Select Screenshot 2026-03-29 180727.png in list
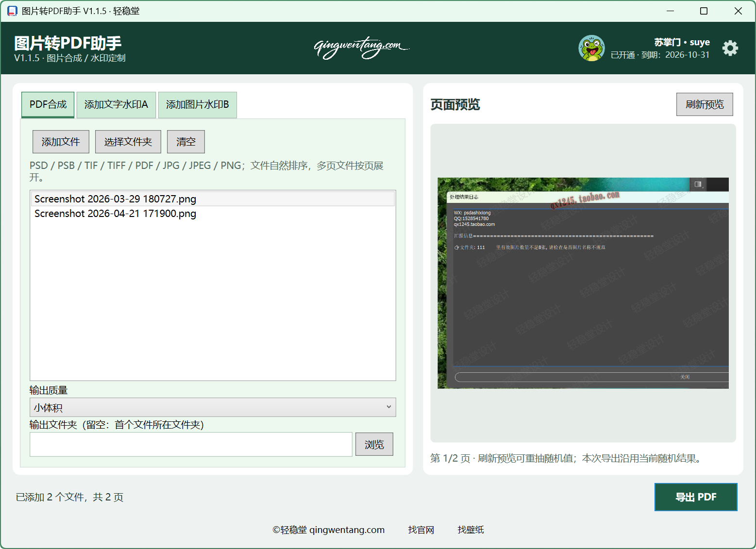Viewport: 756px width, 549px height. (213, 199)
